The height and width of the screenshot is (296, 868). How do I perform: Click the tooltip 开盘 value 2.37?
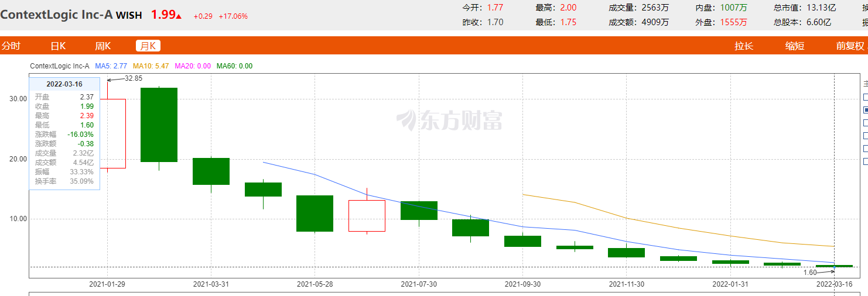pos(87,97)
